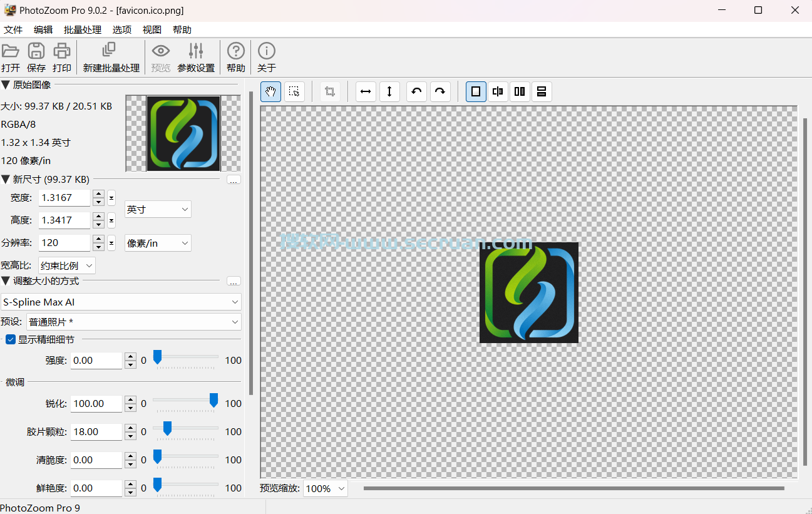Click the 胶片颗粒 slider handle
This screenshot has width=812, height=514.
(x=167, y=429)
